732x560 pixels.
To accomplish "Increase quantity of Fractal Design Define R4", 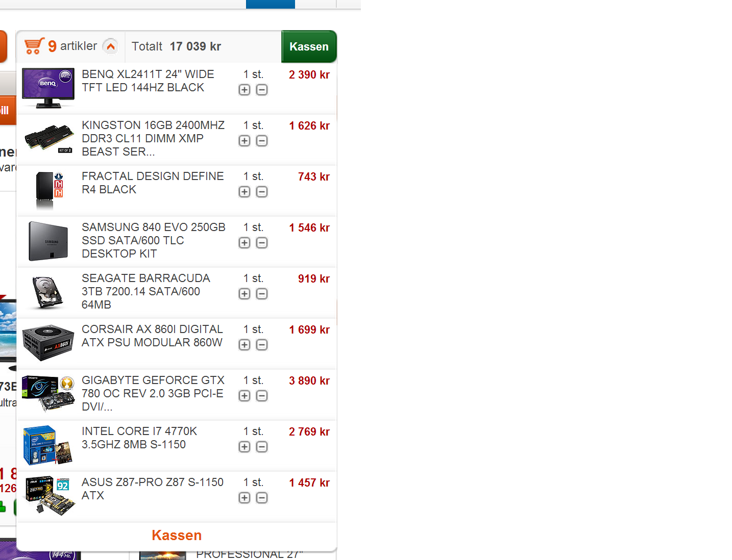I will [245, 192].
